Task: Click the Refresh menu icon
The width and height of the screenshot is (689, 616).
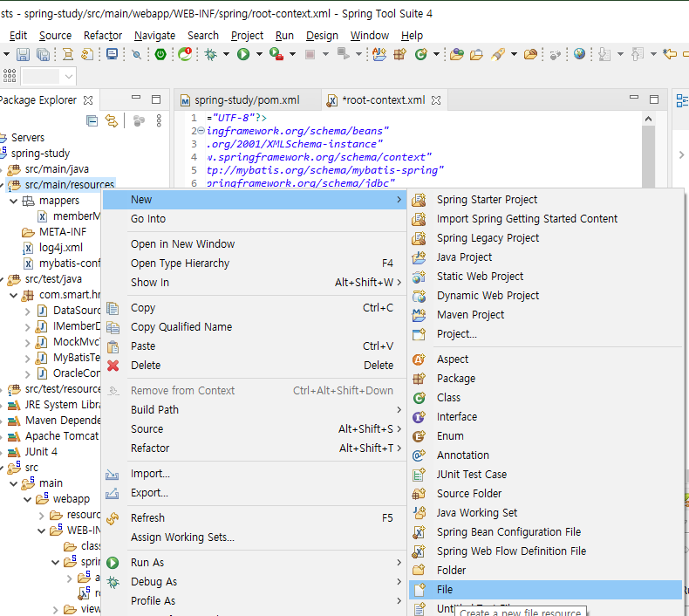Action: point(113,518)
